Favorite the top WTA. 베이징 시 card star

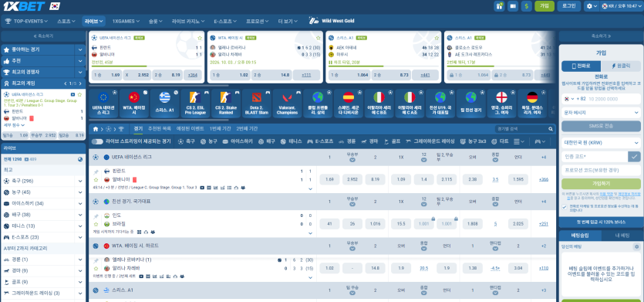(319, 38)
